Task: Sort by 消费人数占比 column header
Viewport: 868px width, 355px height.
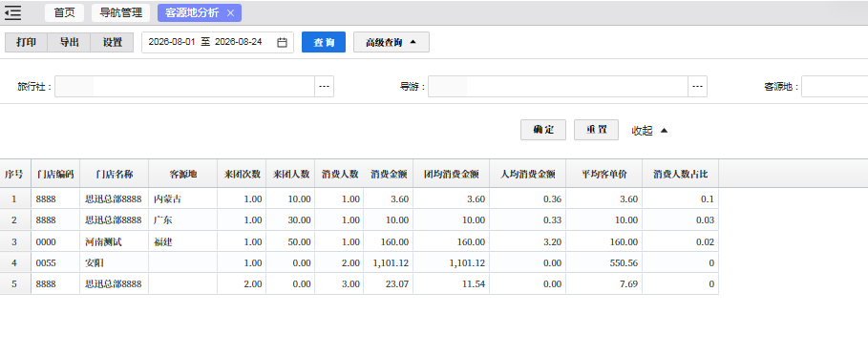Action: [x=680, y=174]
